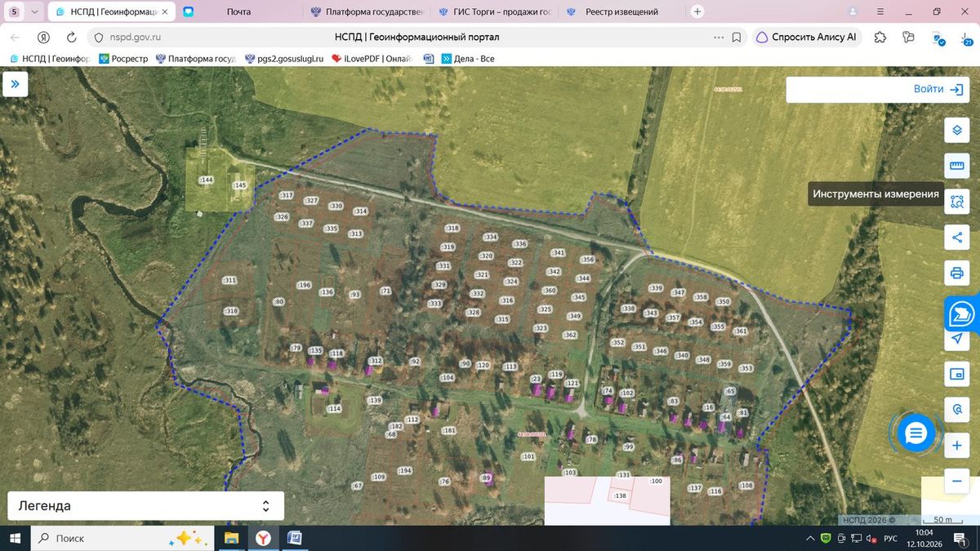Image resolution: width=980 pixels, height=551 pixels.
Task: Click the nspd.gov.ru address field
Action: (400, 38)
